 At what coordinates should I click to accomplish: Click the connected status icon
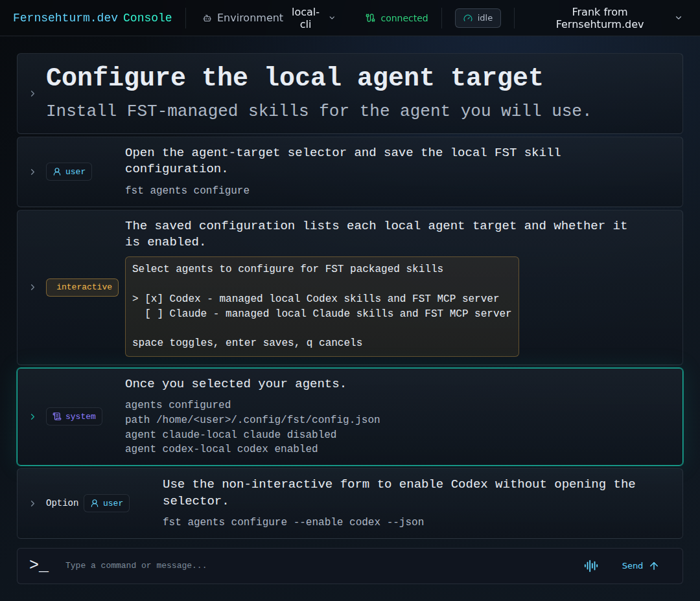pos(370,18)
